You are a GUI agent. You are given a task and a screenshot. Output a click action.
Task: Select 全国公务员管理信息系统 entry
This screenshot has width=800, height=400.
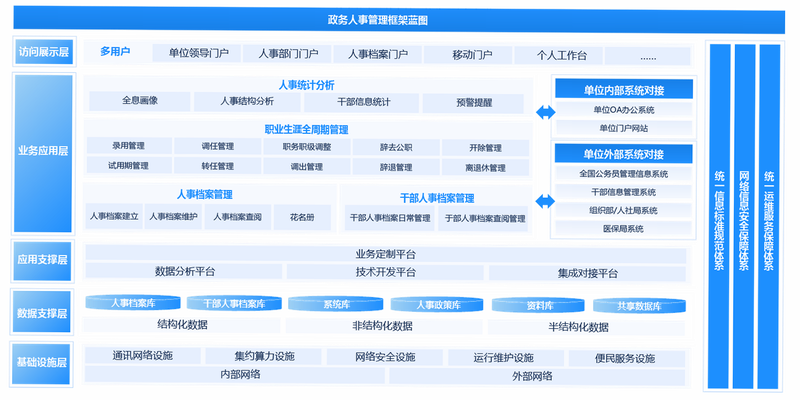point(623,173)
